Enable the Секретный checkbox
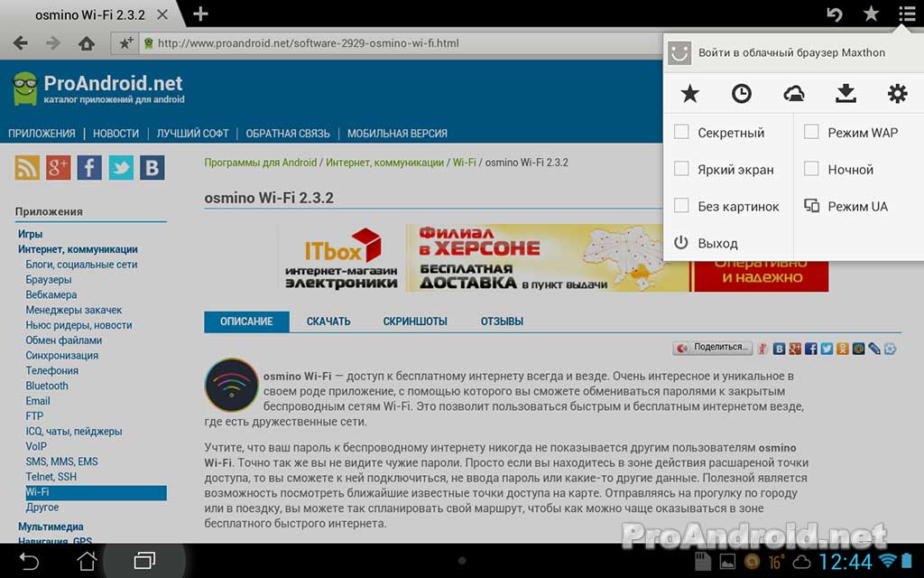This screenshot has height=578, width=924. [681, 132]
